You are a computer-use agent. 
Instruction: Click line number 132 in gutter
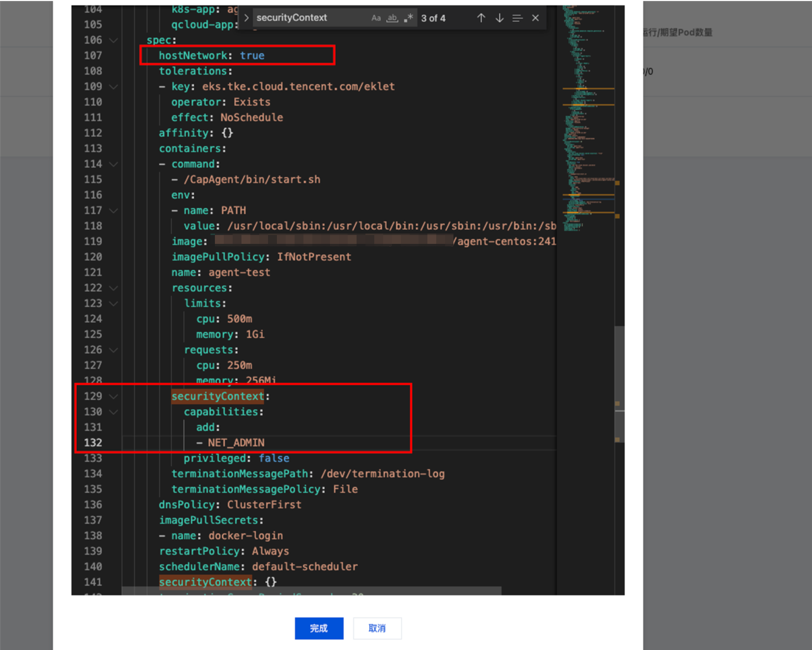(93, 443)
